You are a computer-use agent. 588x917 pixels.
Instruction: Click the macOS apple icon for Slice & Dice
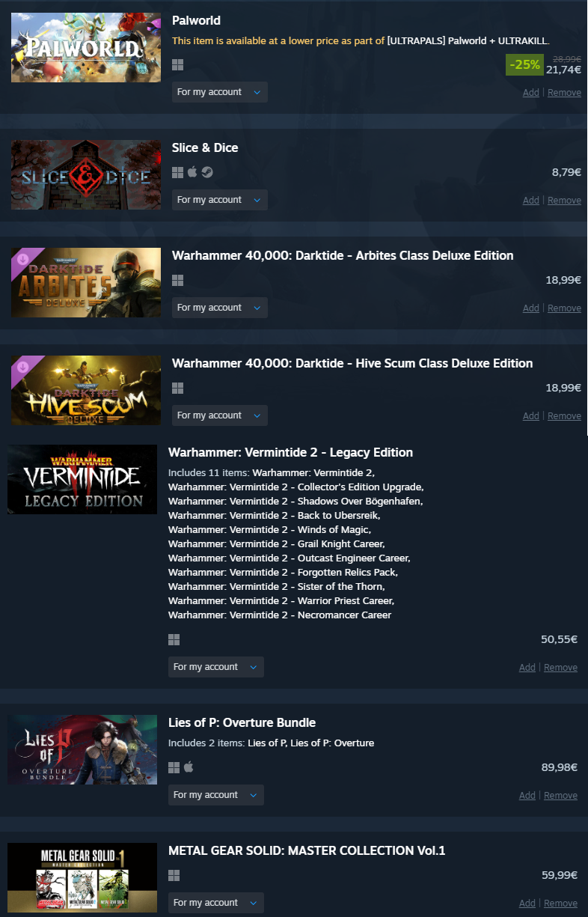192,172
